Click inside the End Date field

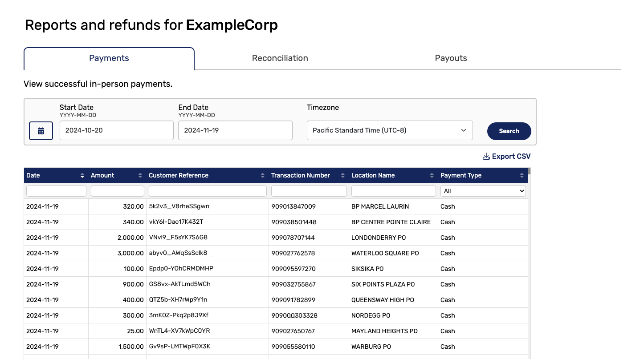235,130
